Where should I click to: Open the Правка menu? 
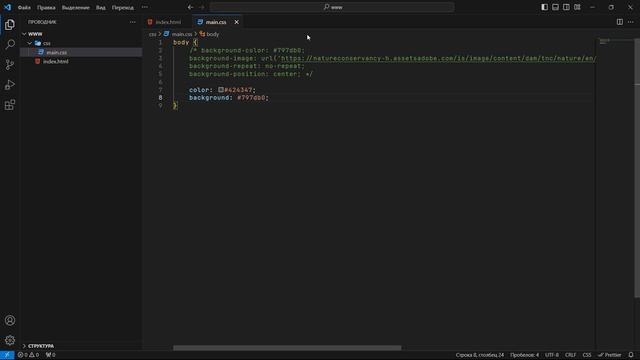point(46,7)
